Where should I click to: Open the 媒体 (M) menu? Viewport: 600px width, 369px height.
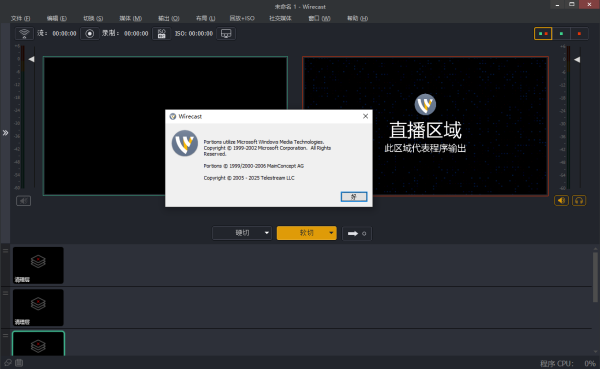click(130, 18)
